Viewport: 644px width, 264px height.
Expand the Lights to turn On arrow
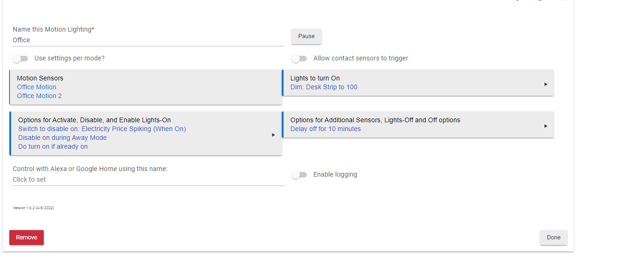(x=545, y=84)
